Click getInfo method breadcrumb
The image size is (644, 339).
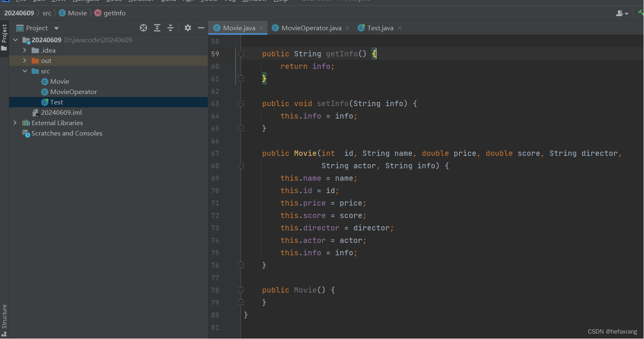[110, 13]
